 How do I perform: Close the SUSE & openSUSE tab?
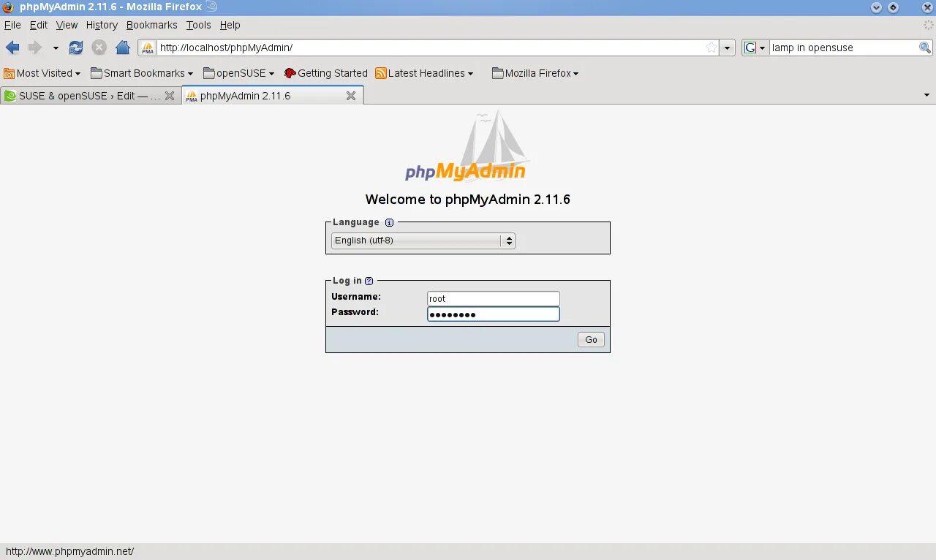click(x=170, y=96)
